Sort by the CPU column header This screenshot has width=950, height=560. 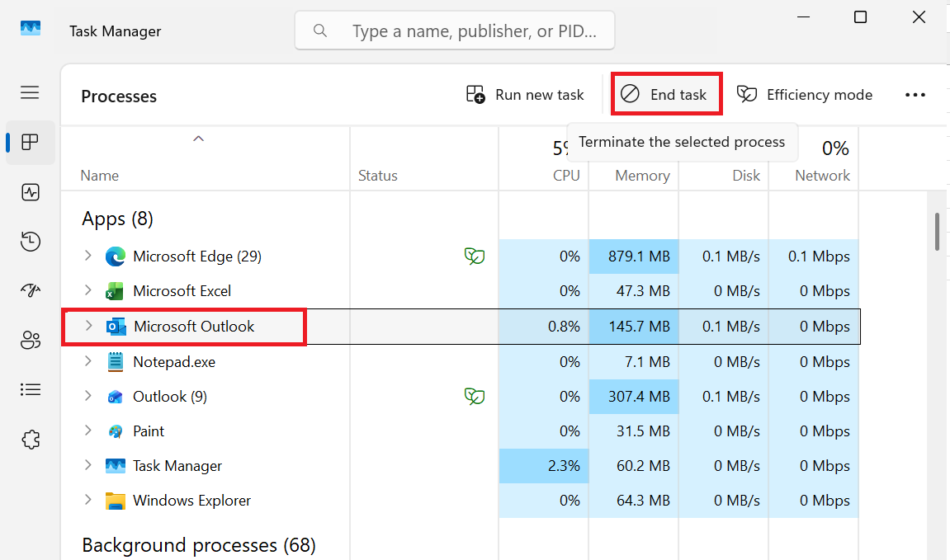point(566,176)
